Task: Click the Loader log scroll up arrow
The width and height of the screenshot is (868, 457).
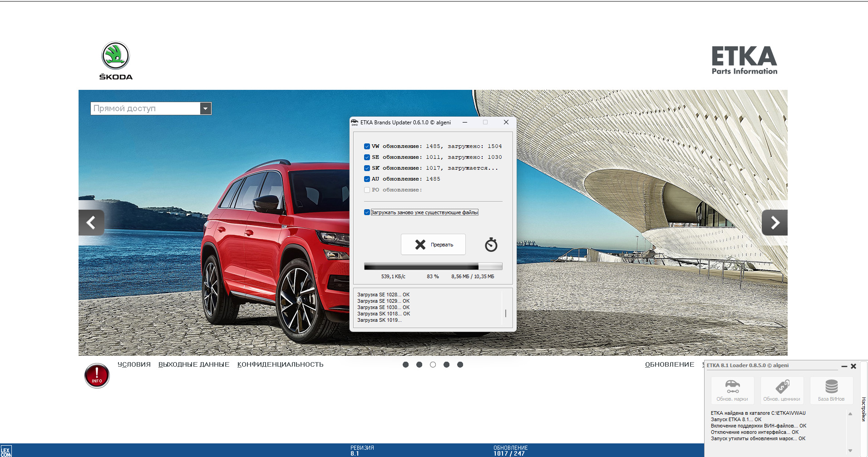Action: [850, 413]
